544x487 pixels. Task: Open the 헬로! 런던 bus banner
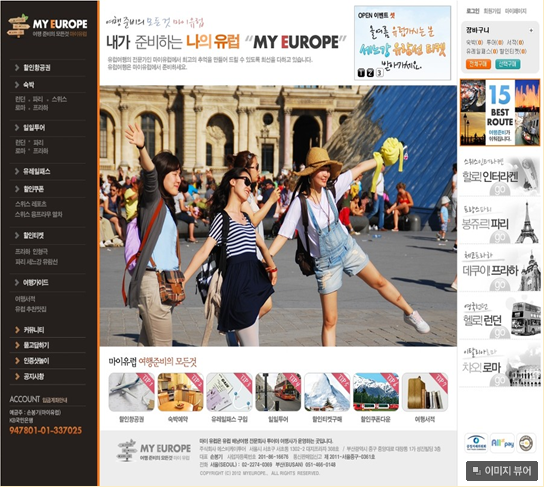tap(500, 318)
